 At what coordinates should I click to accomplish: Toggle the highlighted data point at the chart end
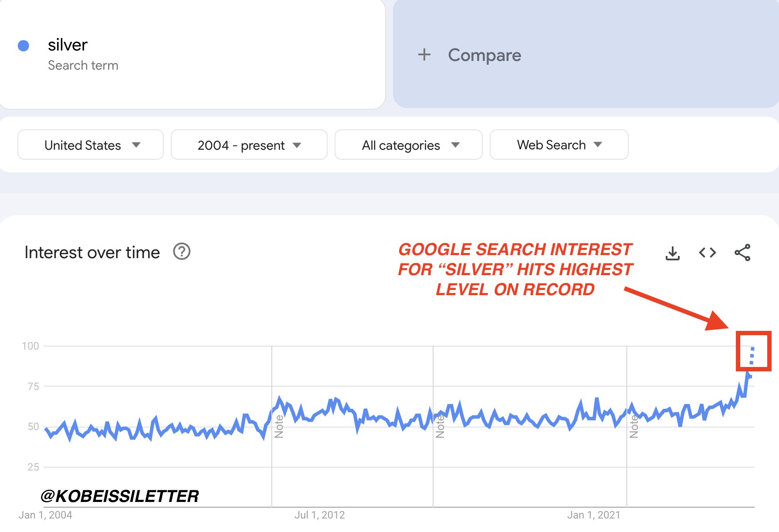pos(753,351)
